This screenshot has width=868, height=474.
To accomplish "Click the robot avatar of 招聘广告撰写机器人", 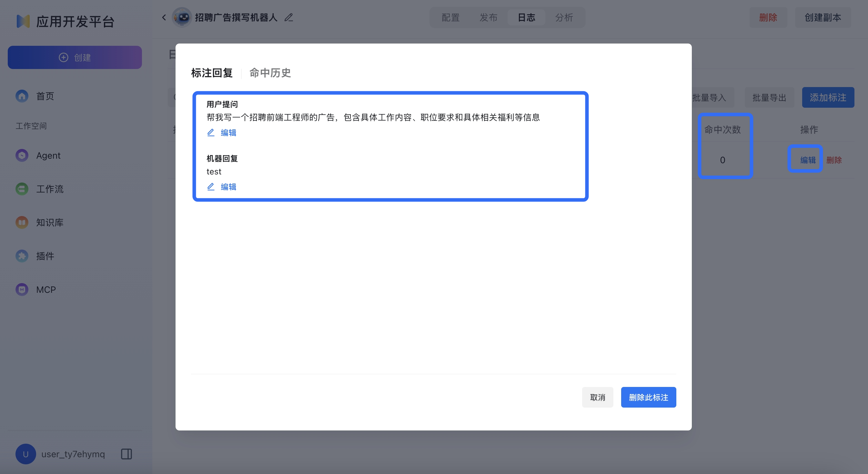I will click(182, 17).
